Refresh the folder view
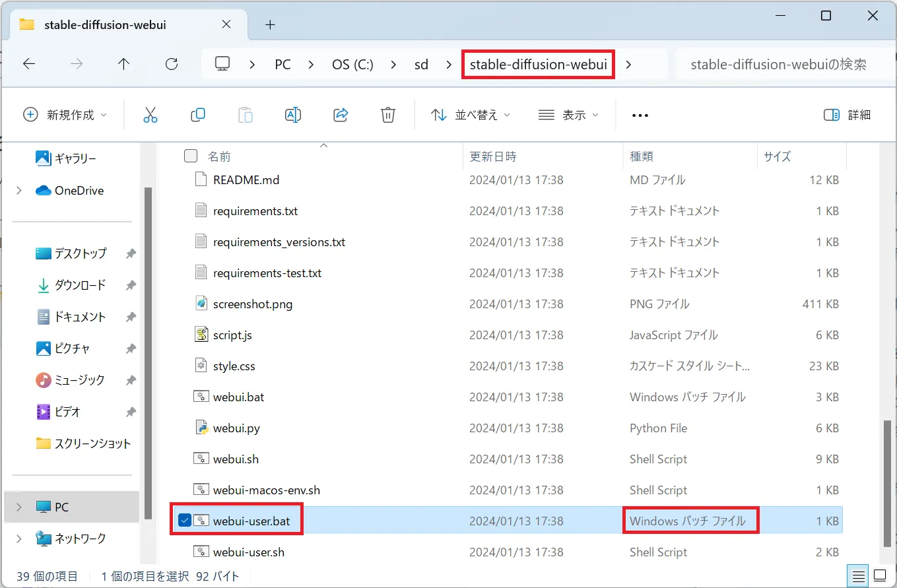Screen dimensions: 897x588 click(172, 64)
